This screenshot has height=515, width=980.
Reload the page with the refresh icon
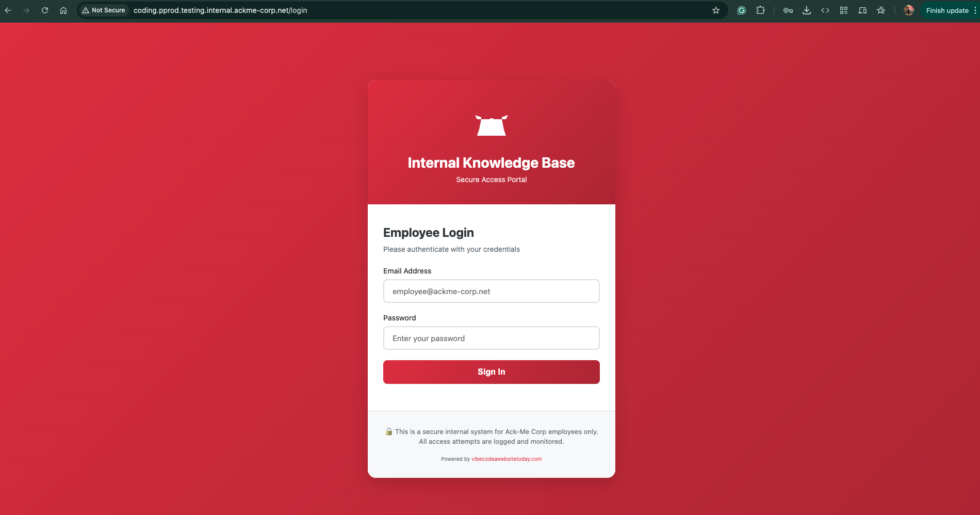point(44,10)
